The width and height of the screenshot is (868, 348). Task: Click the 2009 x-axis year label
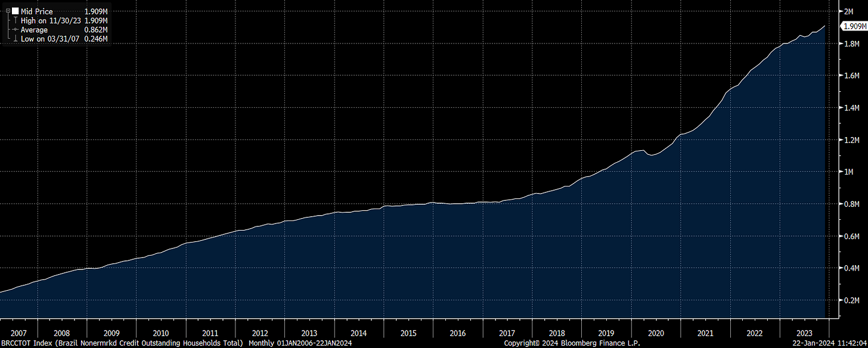(x=111, y=333)
